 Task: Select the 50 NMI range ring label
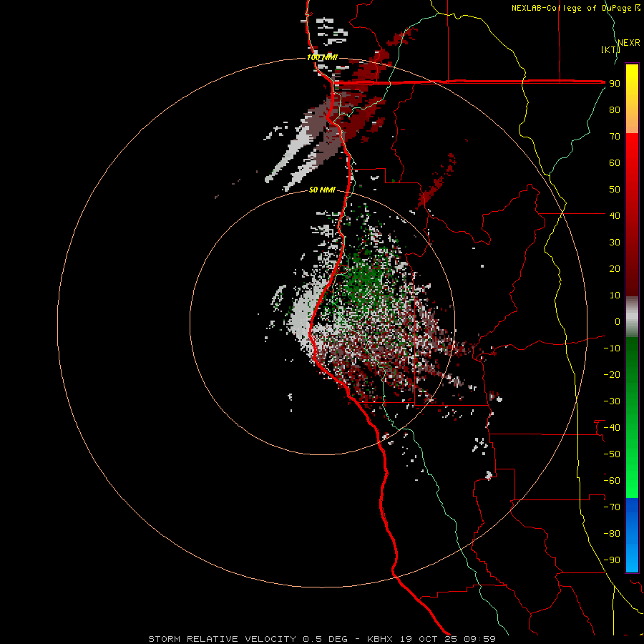[x=323, y=190]
